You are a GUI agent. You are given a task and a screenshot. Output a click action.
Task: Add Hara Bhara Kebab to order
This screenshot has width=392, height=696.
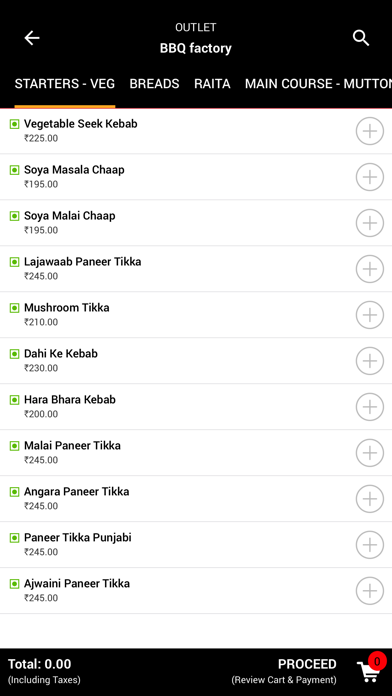click(370, 407)
